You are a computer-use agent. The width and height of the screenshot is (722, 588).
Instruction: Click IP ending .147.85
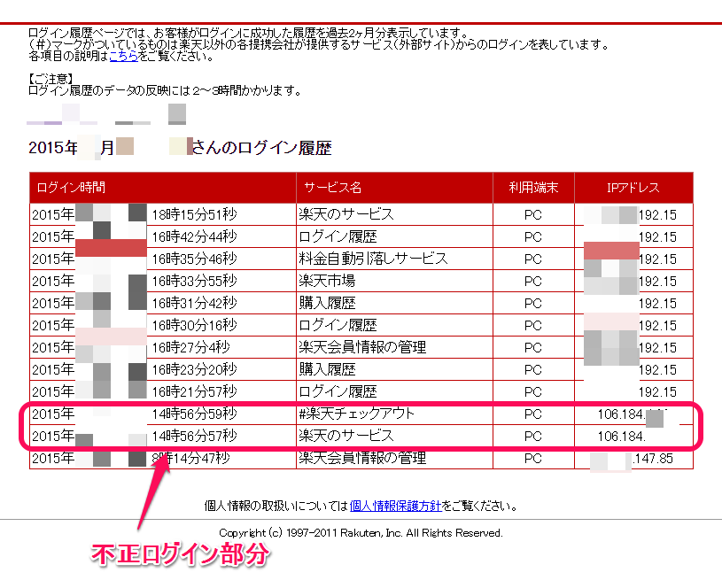(x=653, y=458)
